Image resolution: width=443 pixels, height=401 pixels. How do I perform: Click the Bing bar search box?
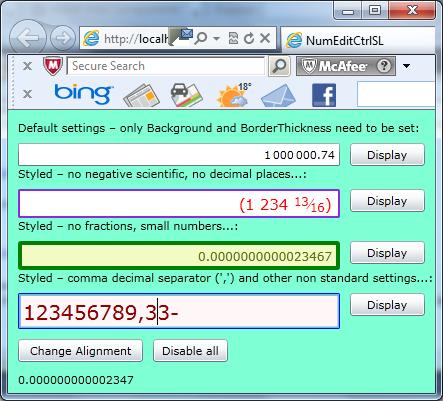(396, 94)
